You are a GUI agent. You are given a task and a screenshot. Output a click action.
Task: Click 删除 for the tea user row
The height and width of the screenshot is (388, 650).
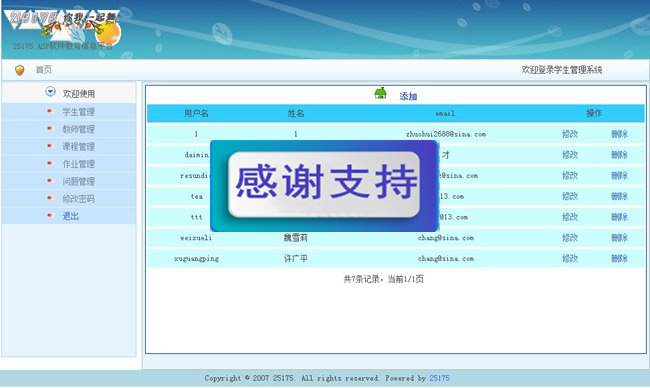(619, 196)
